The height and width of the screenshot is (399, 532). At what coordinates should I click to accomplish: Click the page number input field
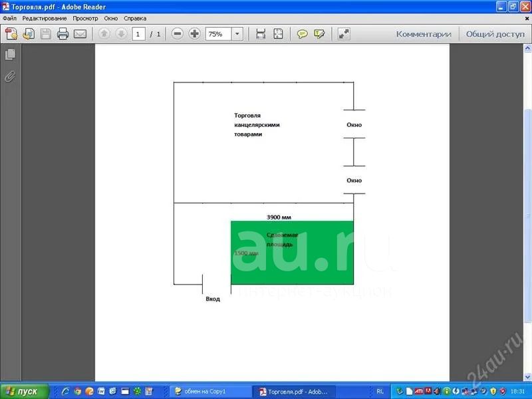[138, 34]
